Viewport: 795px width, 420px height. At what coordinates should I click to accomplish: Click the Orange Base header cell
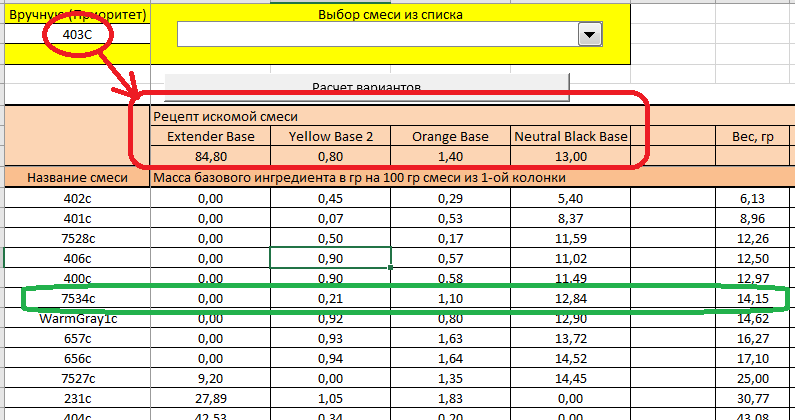(450, 136)
